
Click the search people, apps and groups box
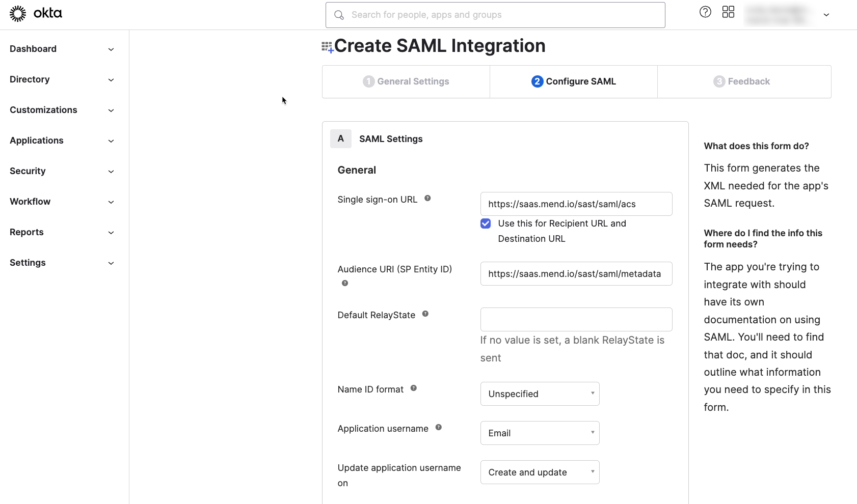[x=495, y=15]
